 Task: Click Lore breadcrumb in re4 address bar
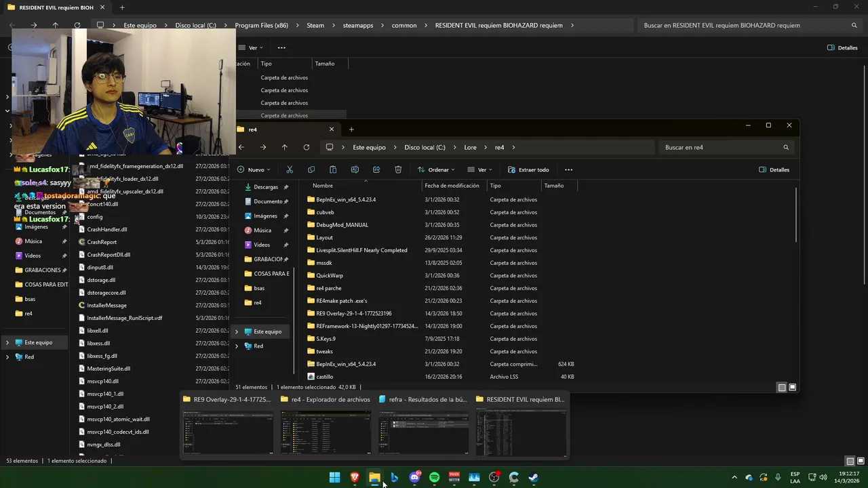470,147
